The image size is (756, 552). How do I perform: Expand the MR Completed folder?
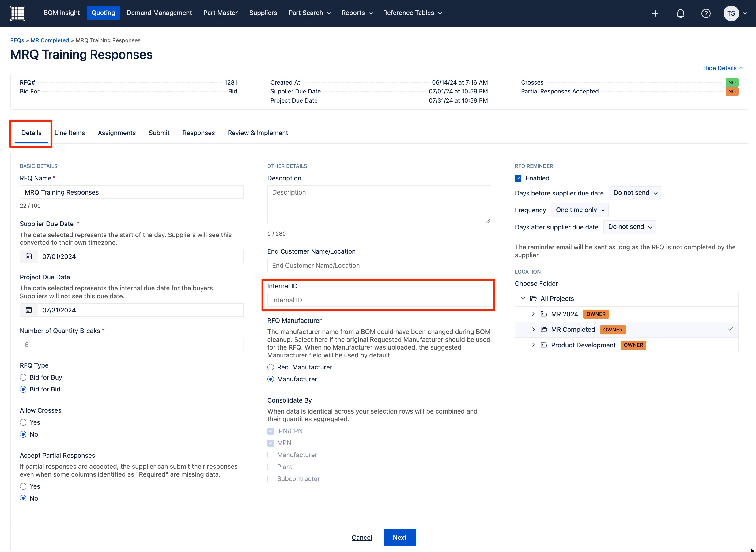tap(533, 330)
